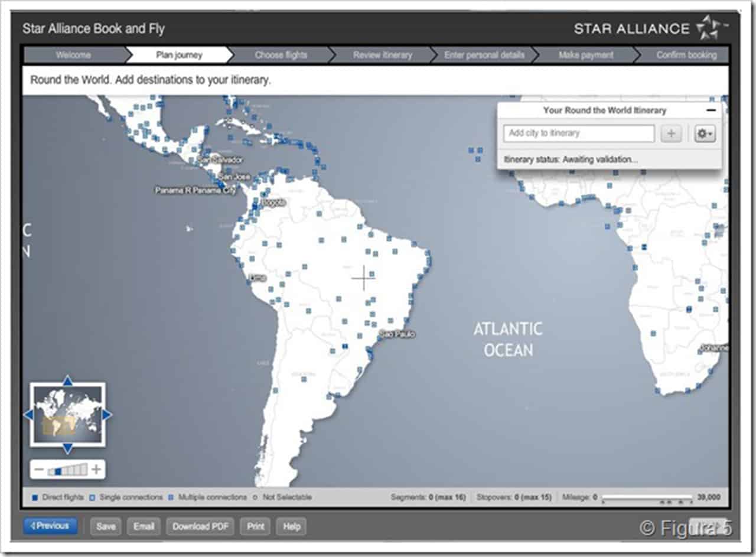This screenshot has height=557, width=756.
Task: Zoom out with the minus icon
Action: pos(40,470)
